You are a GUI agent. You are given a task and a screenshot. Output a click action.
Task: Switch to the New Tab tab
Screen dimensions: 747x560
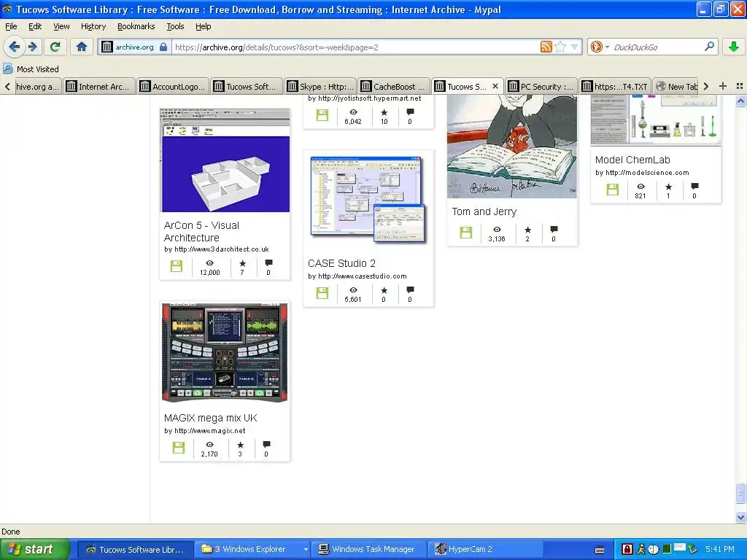[676, 86]
